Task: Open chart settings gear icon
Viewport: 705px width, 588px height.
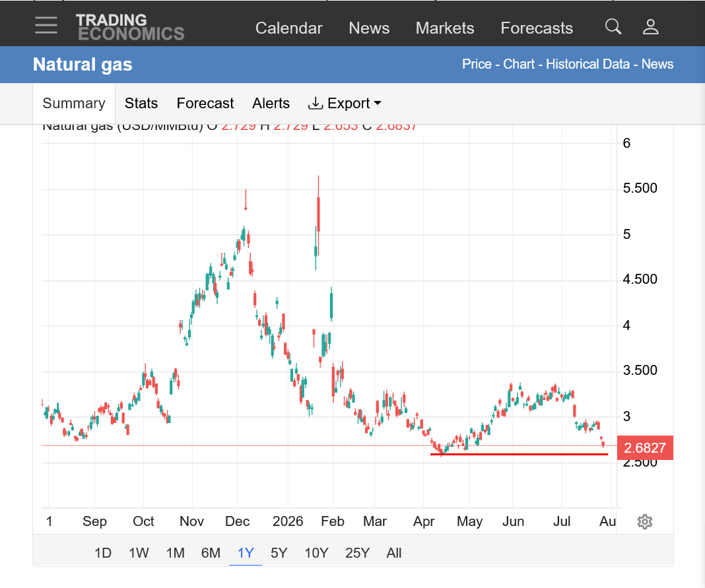Action: point(645,521)
